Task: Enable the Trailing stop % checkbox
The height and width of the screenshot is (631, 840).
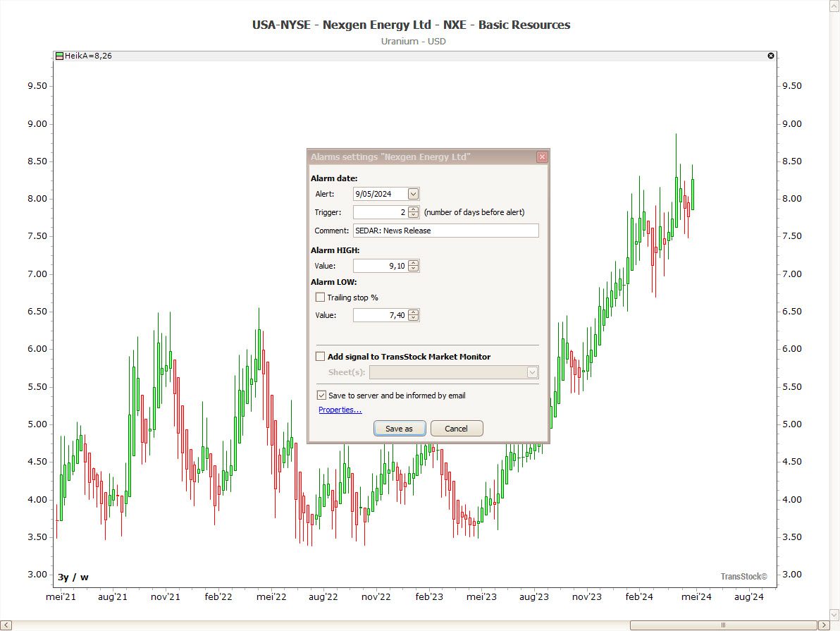Action: [x=321, y=298]
